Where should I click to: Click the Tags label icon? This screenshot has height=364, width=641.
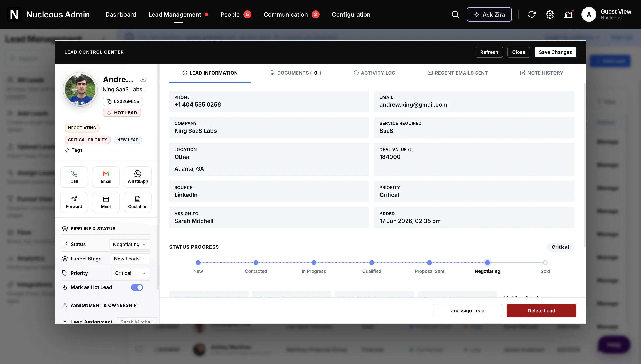67,150
